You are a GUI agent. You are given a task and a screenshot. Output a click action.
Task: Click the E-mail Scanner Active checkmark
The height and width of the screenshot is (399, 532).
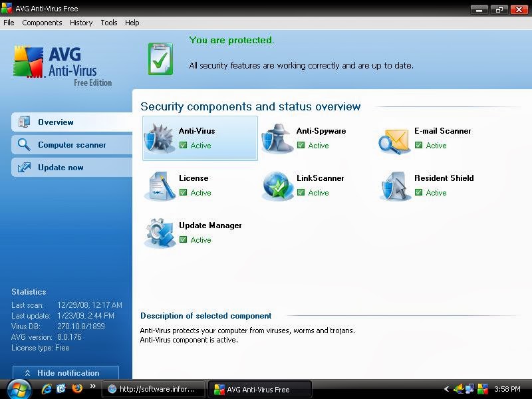(418, 145)
